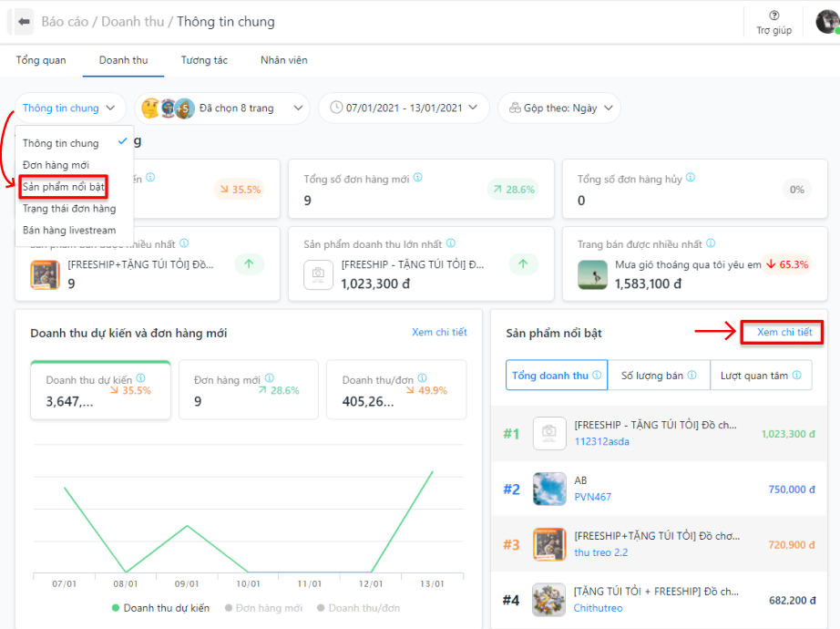This screenshot has height=629, width=840.
Task: Click the back arrow icon
Action: pos(24,22)
